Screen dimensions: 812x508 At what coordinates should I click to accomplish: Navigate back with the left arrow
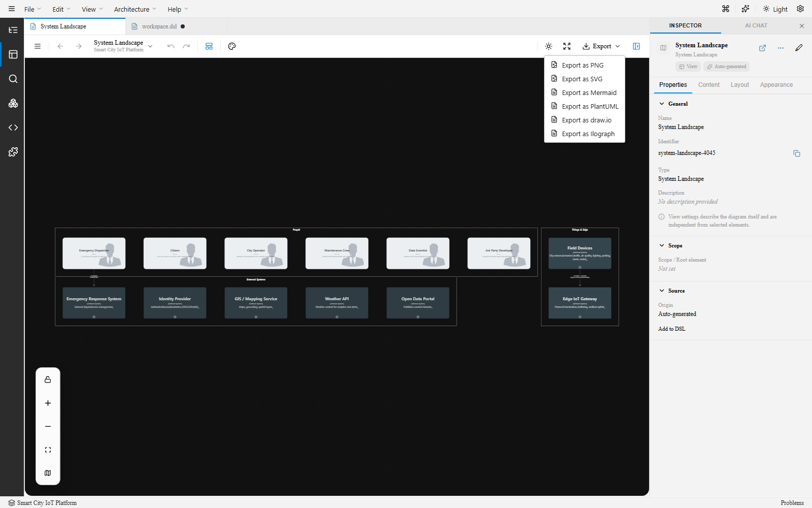click(x=60, y=46)
